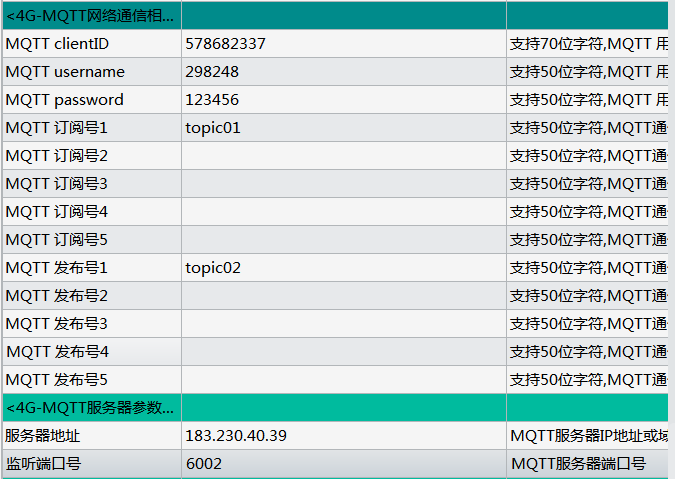Select the MQTT 订阅号5 value cell

[343, 240]
